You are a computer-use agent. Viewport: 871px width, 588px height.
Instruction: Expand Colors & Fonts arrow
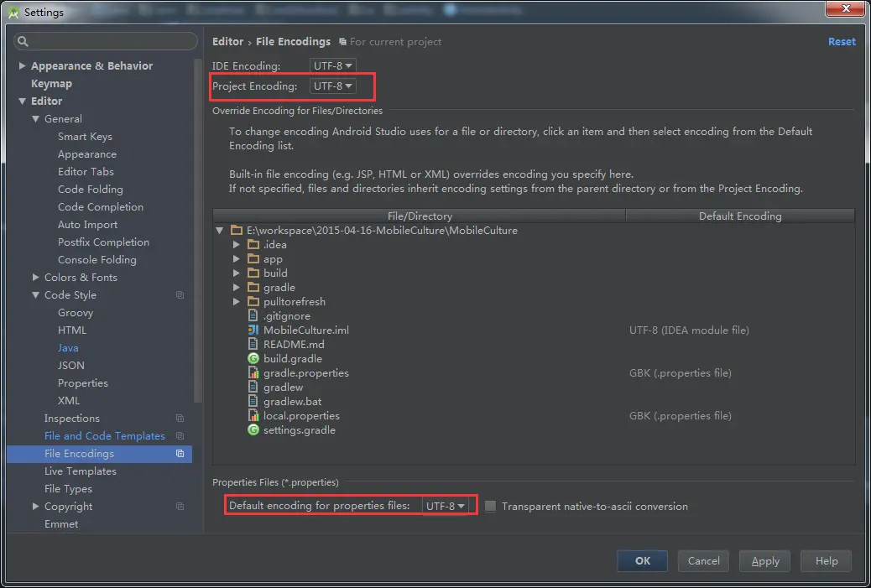35,277
